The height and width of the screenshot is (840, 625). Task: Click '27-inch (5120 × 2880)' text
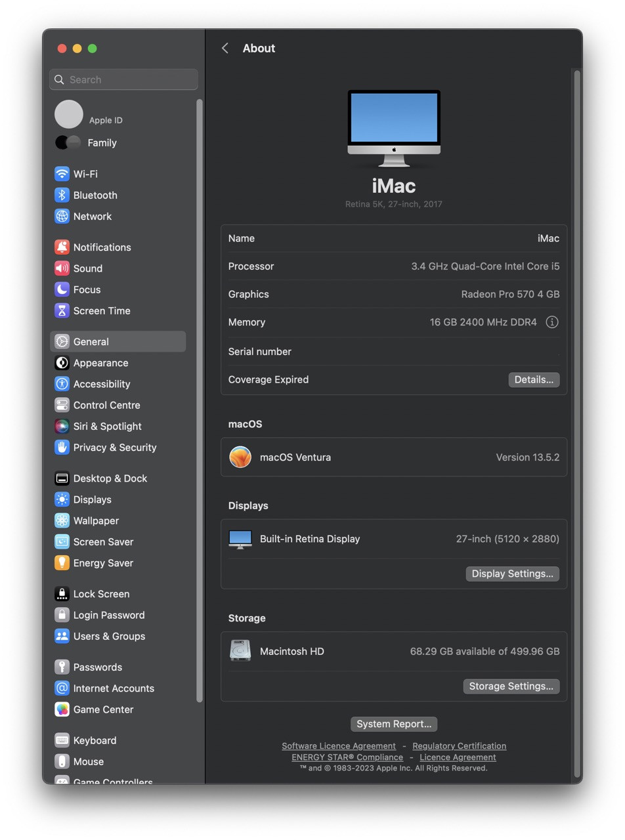tap(507, 539)
